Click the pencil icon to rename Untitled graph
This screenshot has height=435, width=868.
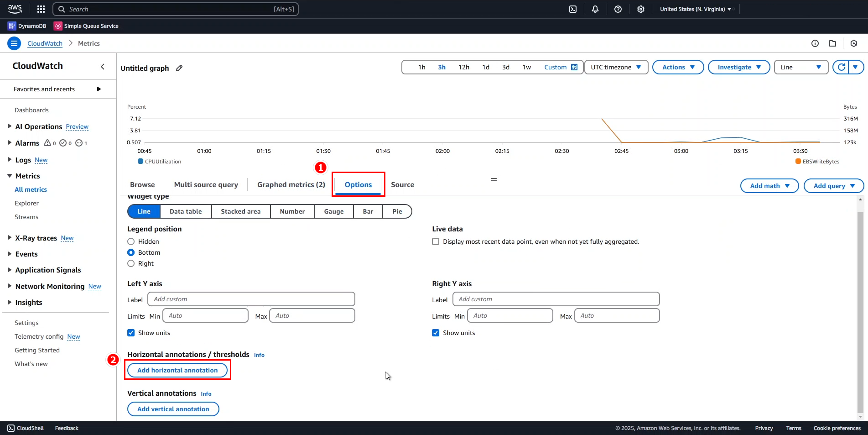(179, 68)
